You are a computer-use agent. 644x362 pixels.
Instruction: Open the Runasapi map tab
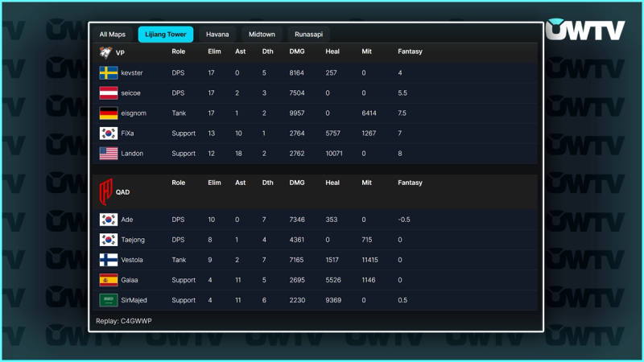tap(308, 35)
